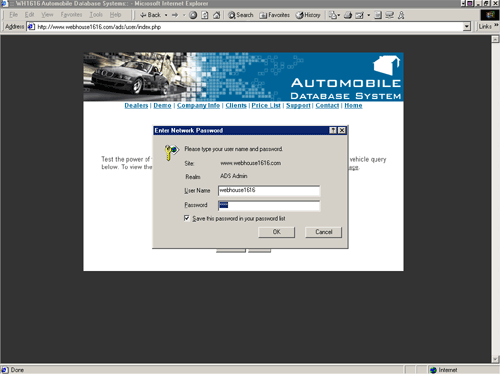The width and height of the screenshot is (500, 374).
Task: Open the History toolbar button
Action: point(308,15)
